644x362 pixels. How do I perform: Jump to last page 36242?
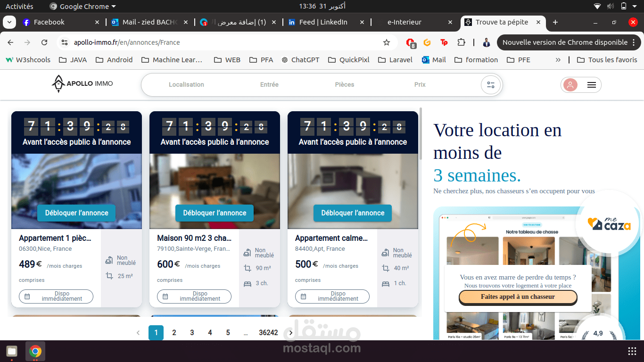click(268, 333)
